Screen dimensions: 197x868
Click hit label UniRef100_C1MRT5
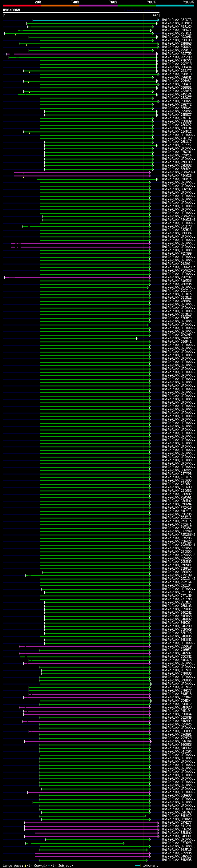[x=177, y=179]
